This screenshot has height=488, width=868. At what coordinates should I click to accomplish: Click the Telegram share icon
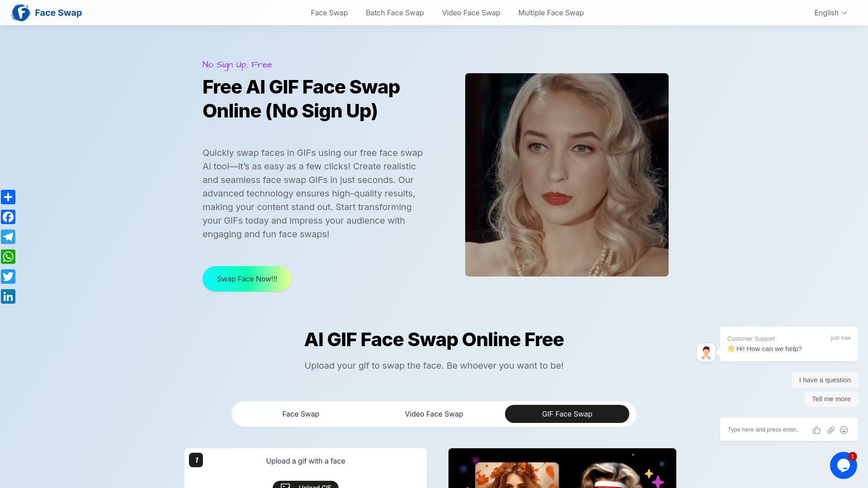[x=8, y=237]
